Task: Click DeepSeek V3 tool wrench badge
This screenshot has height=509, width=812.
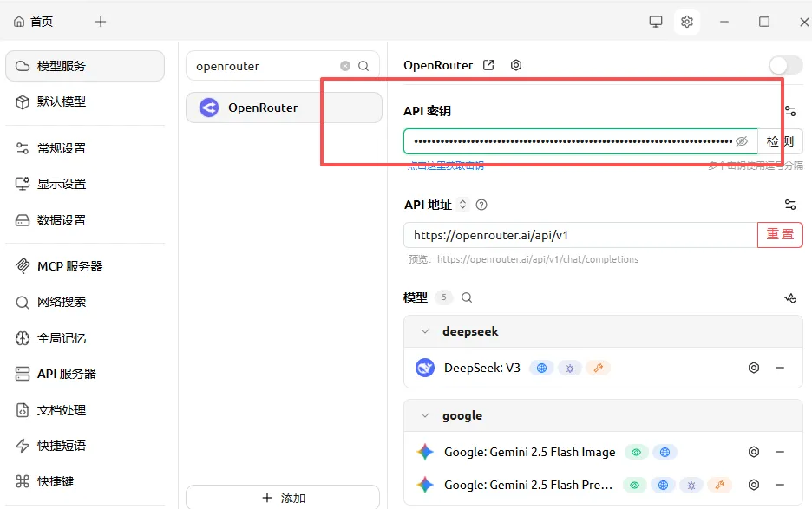Action: tap(598, 368)
